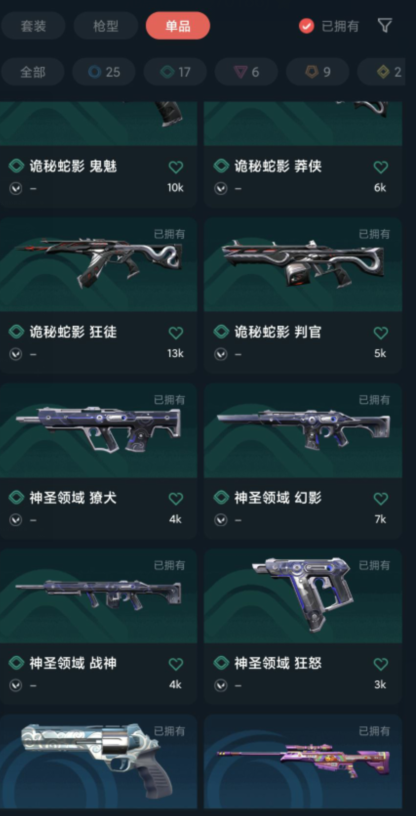Switch to the 套装 tab
The height and width of the screenshot is (816, 416).
point(33,26)
